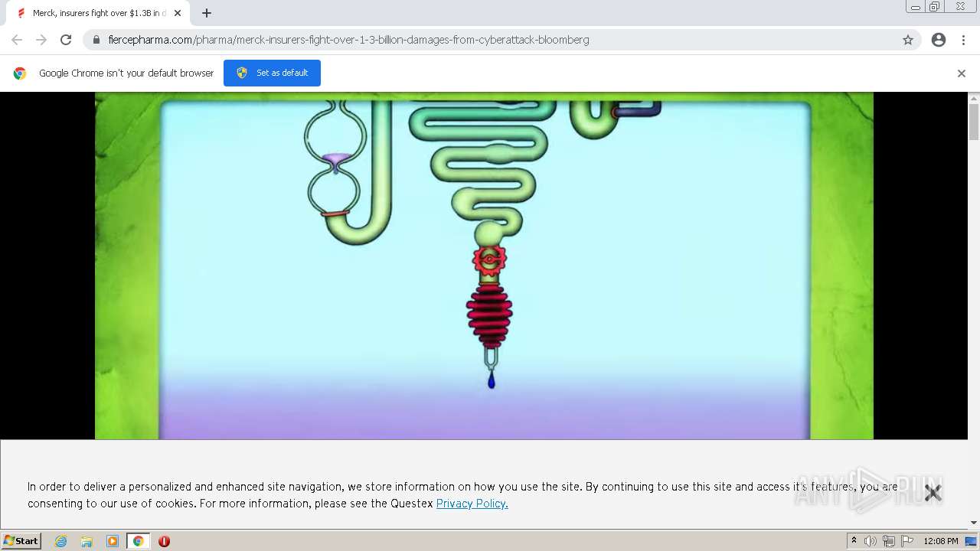Click the page vertical scrollbar thumb
980x551 pixels.
[974, 122]
